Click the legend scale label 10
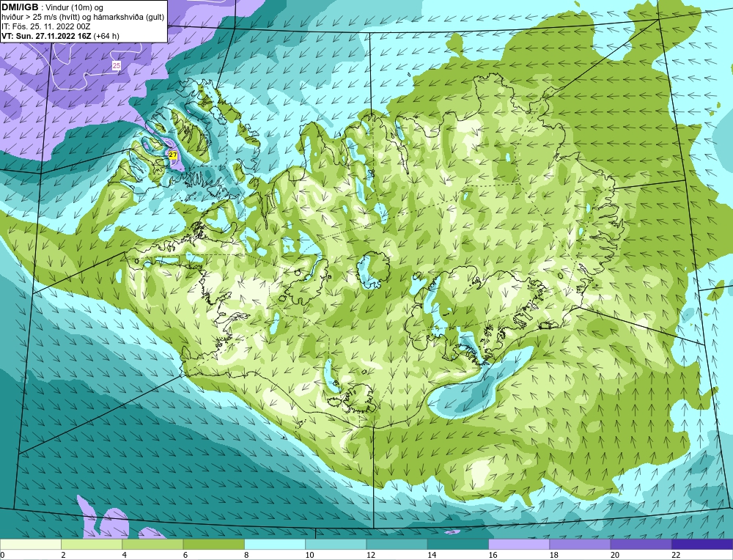 click(x=309, y=556)
